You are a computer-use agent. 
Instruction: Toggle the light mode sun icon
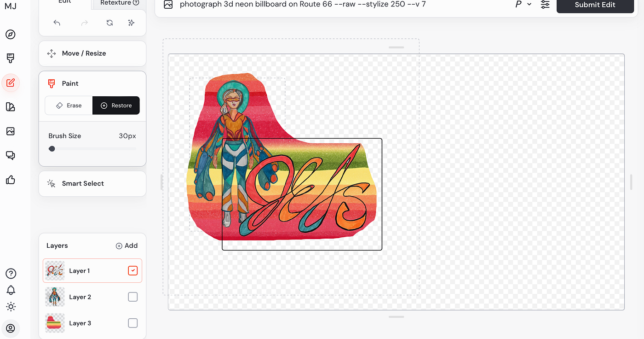pos(11,307)
